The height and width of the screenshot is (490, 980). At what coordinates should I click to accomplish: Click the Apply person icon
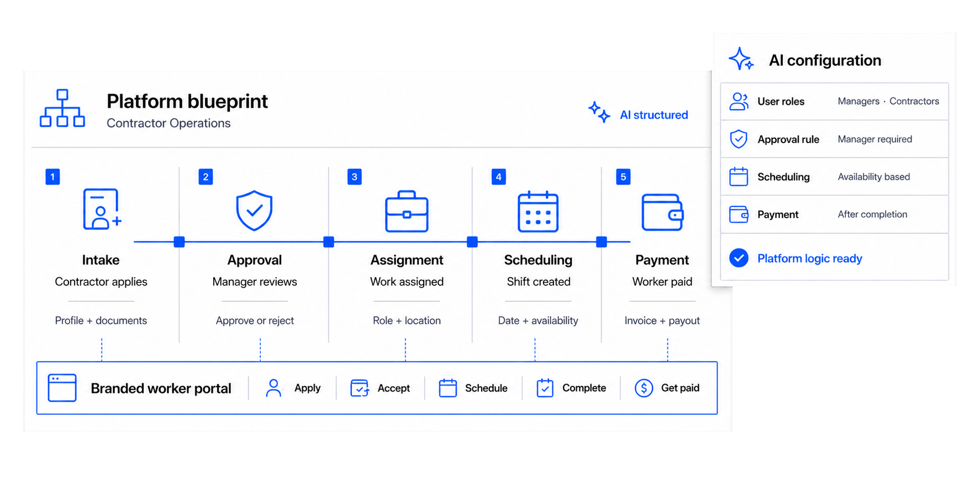coord(273,388)
